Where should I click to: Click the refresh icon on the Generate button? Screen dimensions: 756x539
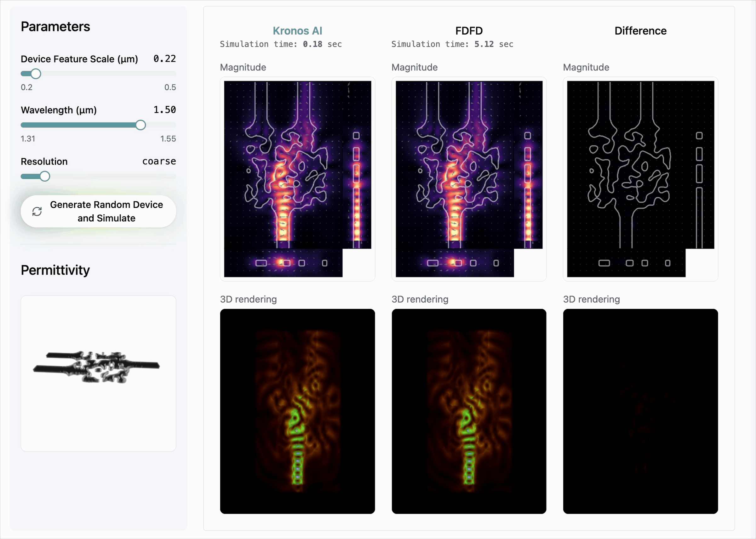[37, 211]
